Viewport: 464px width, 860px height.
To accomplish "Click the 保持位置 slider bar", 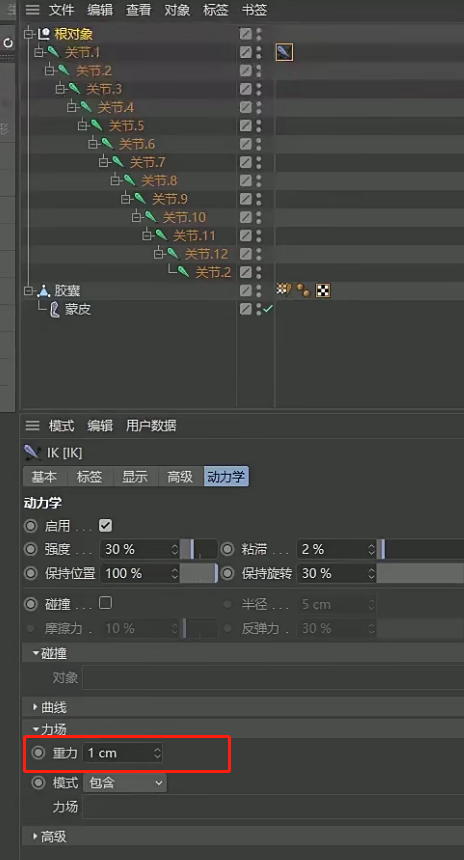I will click(199, 573).
